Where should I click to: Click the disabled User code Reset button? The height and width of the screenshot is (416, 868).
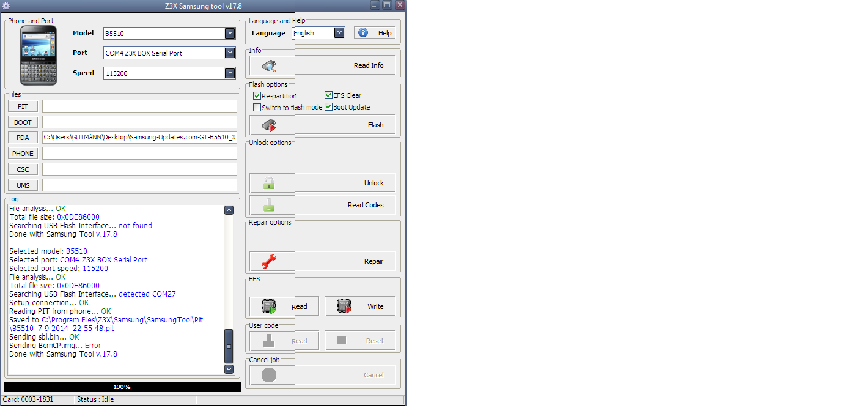point(360,341)
